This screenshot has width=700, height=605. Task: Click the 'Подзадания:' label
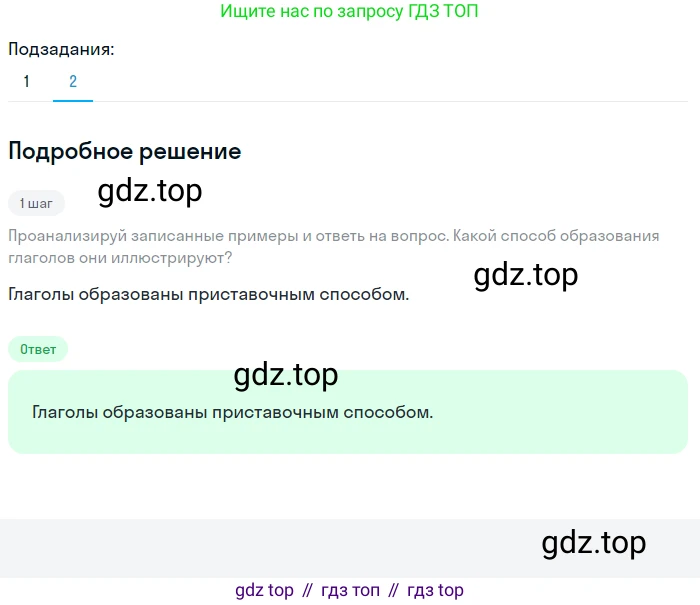(61, 49)
